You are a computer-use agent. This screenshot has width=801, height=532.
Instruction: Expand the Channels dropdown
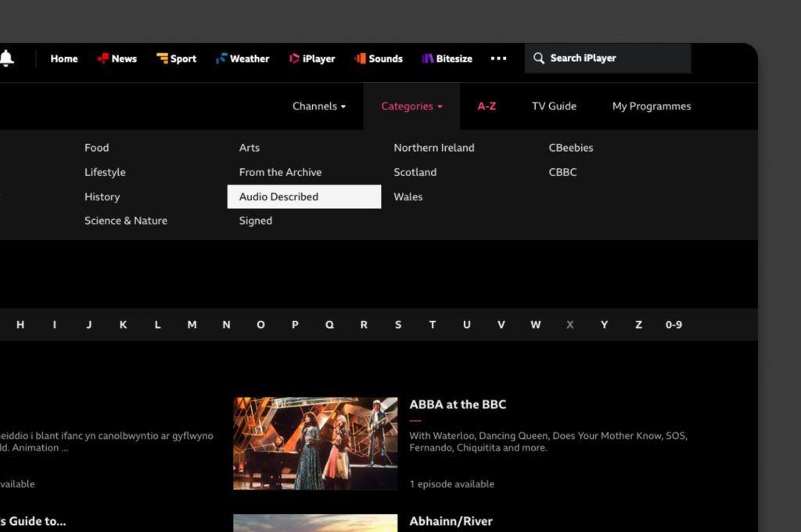tap(318, 106)
